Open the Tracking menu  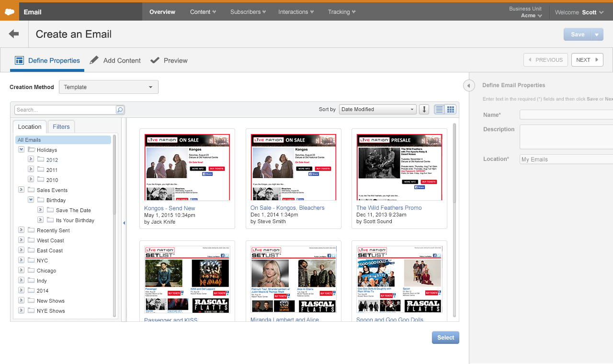342,12
